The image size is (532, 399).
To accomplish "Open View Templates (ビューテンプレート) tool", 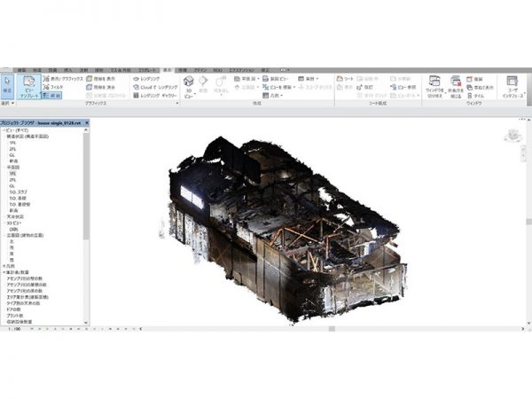I will pos(29,87).
